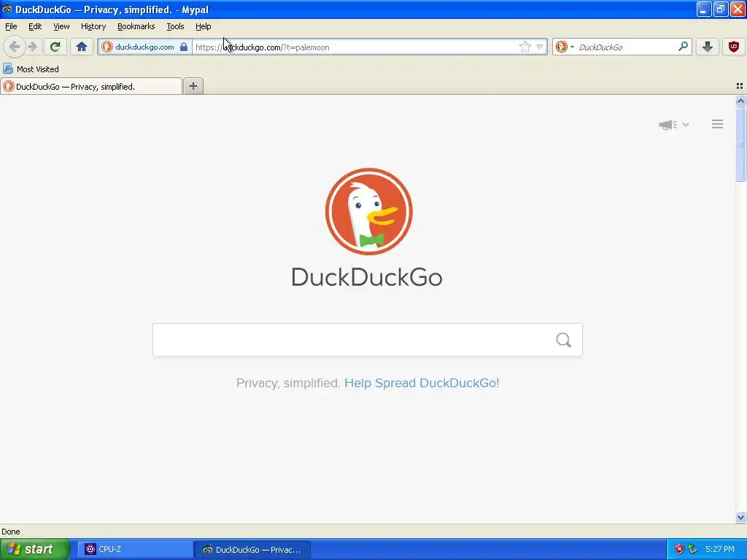The width and height of the screenshot is (747, 560).
Task: Select the DuckDuckGo browser tab
Action: (x=91, y=86)
